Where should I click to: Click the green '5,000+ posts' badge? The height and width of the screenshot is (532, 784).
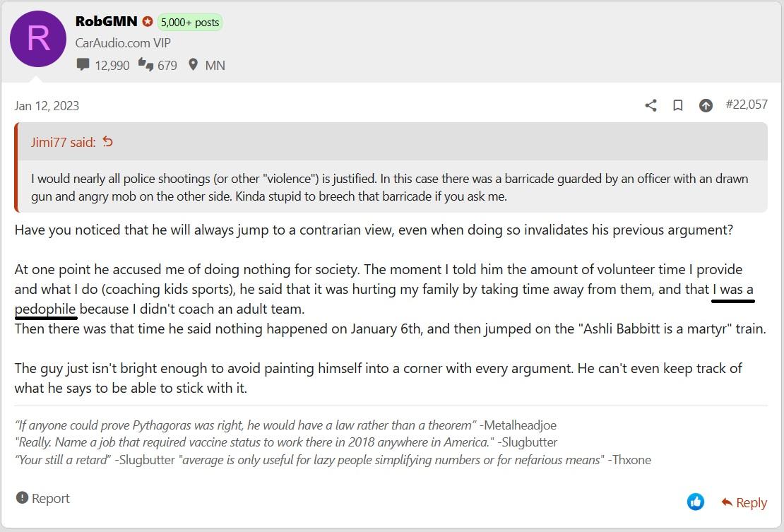[x=190, y=22]
